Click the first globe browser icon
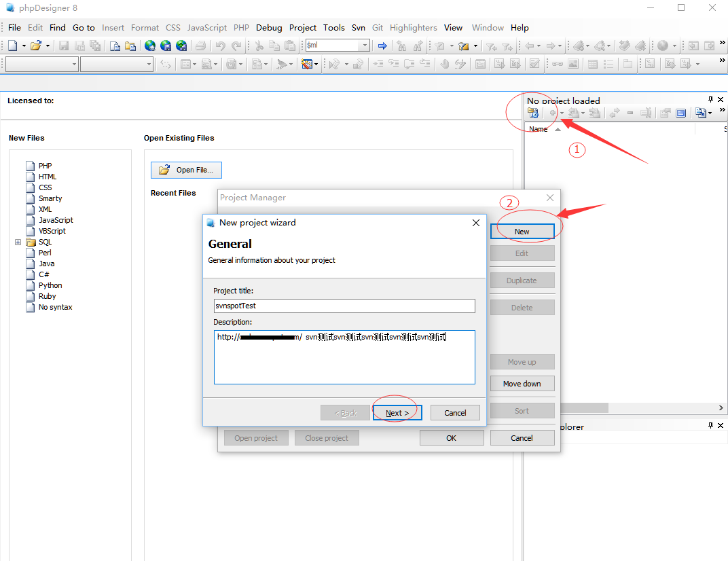Viewport: 728px width, 561px height. [150, 46]
